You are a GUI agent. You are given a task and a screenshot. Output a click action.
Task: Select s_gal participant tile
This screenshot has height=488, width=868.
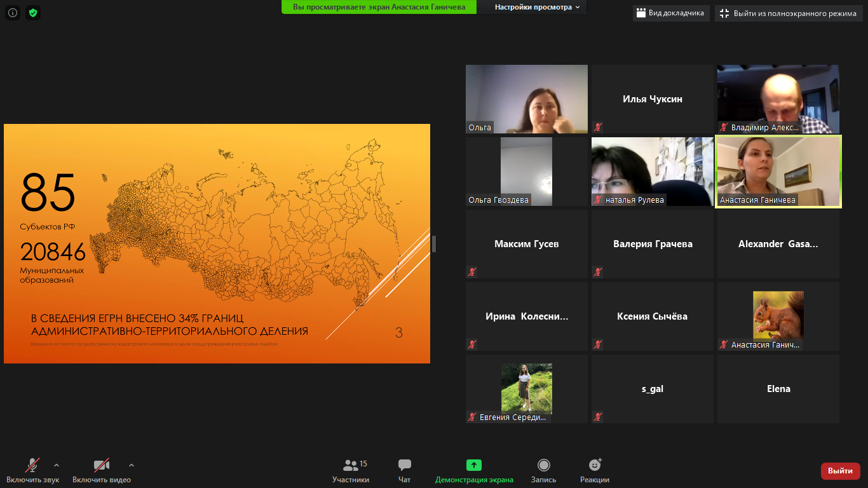click(653, 389)
